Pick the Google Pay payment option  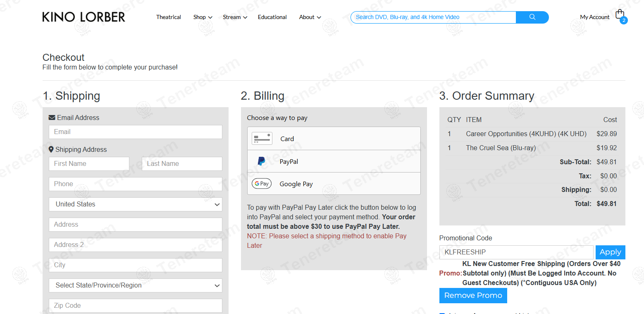click(262, 184)
